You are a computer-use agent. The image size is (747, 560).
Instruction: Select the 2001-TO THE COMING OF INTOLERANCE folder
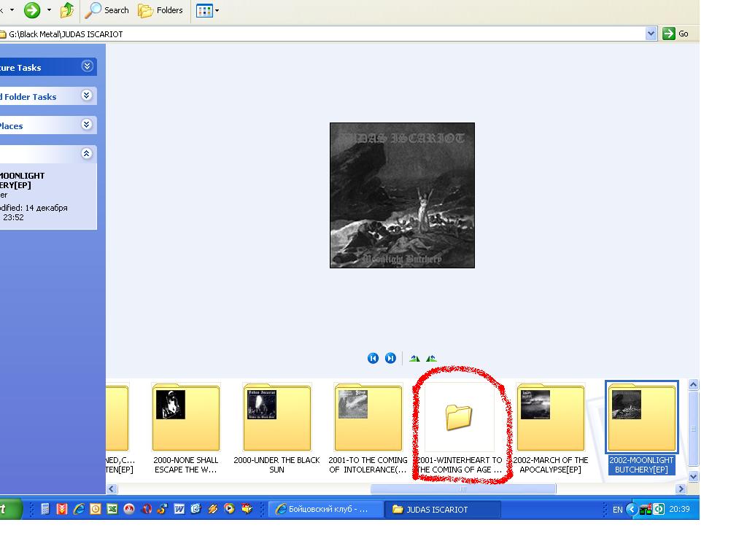point(368,418)
